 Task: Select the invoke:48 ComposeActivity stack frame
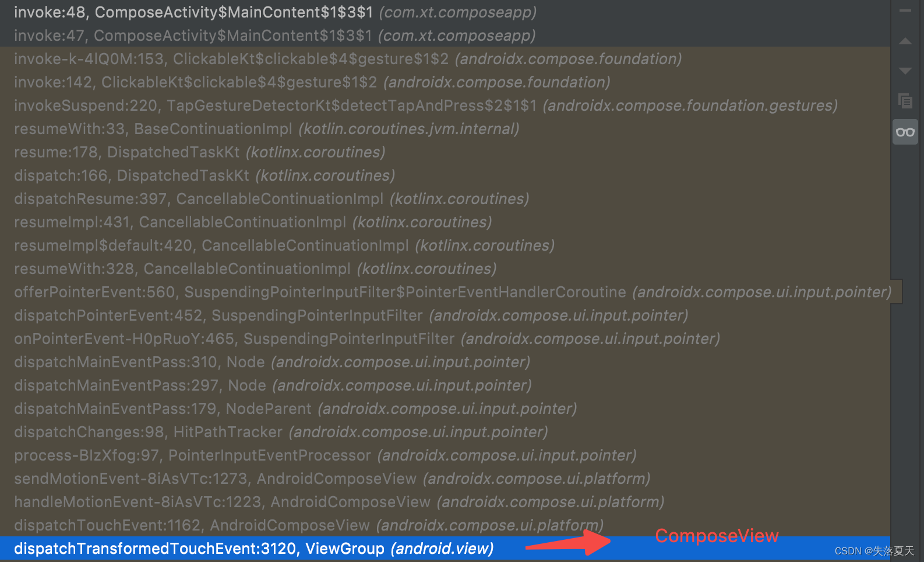pyautogui.click(x=445, y=12)
